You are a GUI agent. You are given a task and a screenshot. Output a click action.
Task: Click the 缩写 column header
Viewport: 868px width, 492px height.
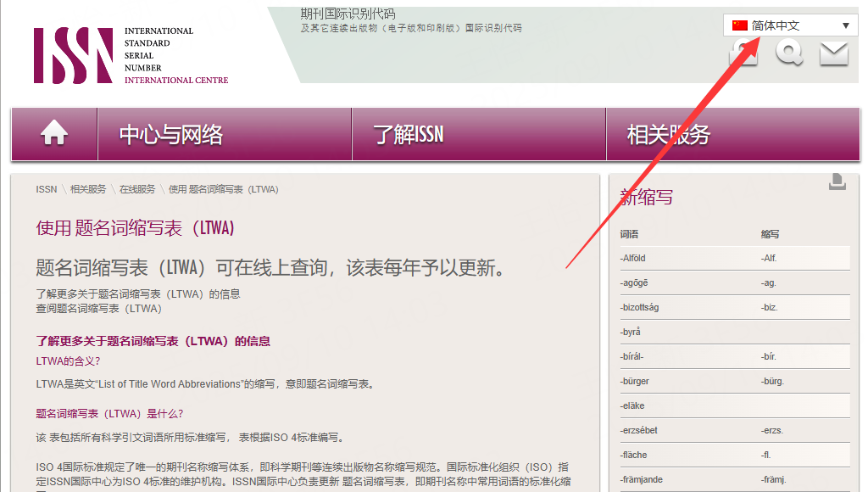pos(770,234)
